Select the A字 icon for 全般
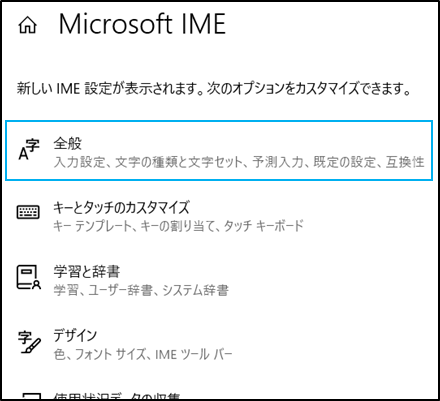The image size is (440, 401). (x=29, y=150)
